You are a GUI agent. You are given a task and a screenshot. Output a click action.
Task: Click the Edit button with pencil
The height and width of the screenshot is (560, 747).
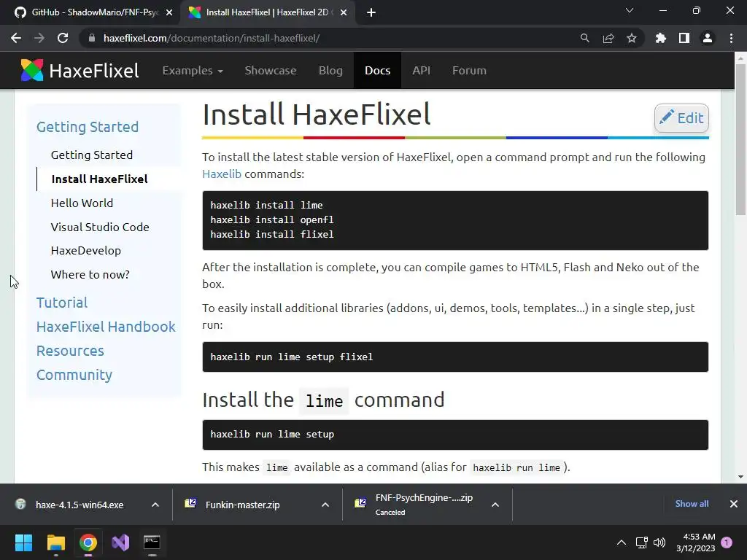(681, 117)
